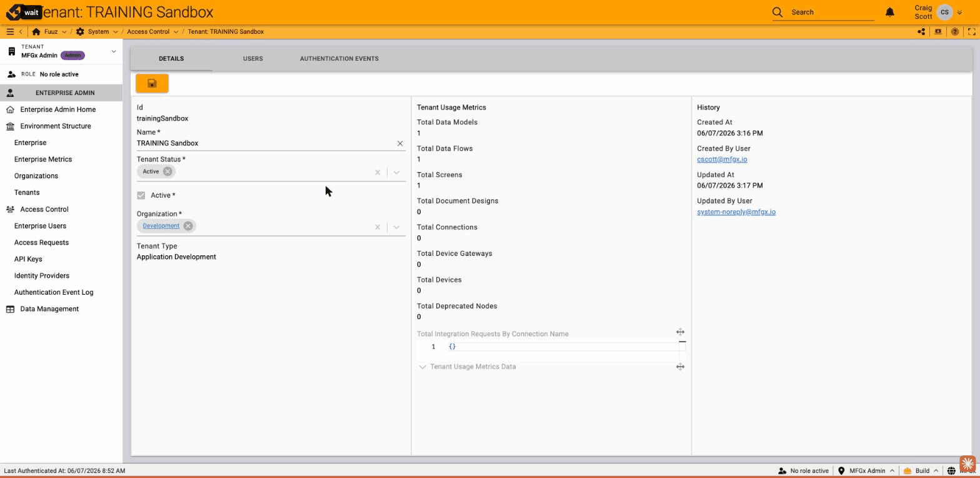Open the Organization dropdown arrow
Image resolution: width=980 pixels, height=478 pixels.
[x=396, y=226]
